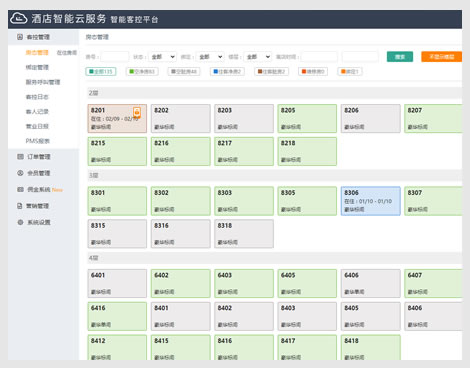Toggle the 空脏房48 filter chip
This screenshot has width=470, height=368.
pos(184,71)
